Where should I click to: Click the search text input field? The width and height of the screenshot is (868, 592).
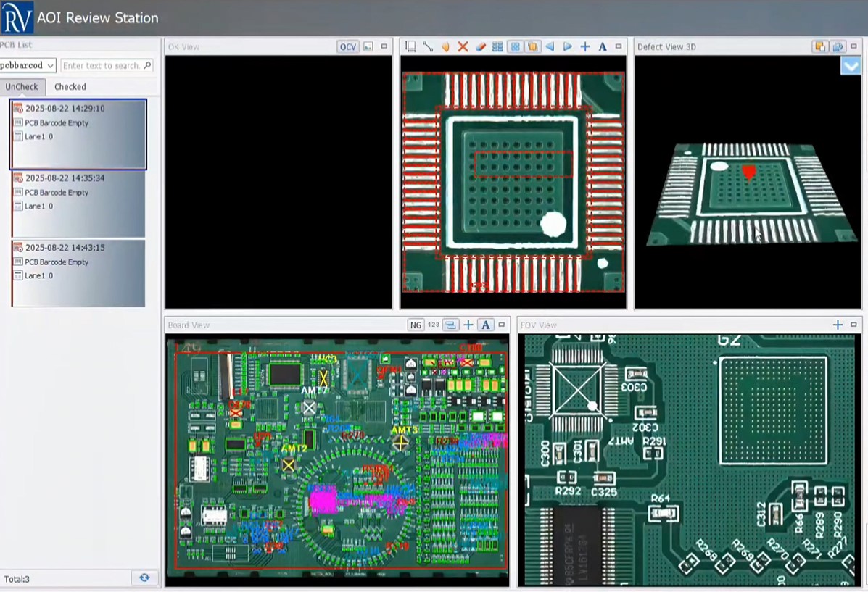pyautogui.click(x=102, y=66)
